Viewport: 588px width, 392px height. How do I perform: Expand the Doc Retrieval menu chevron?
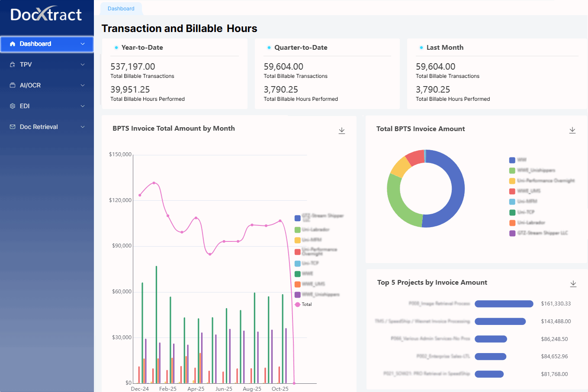pyautogui.click(x=83, y=127)
